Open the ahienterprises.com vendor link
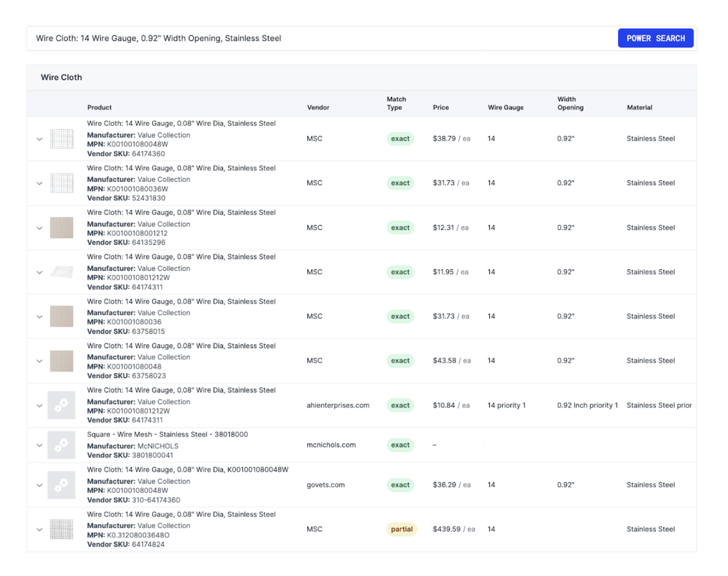This screenshot has width=728, height=576. point(338,405)
